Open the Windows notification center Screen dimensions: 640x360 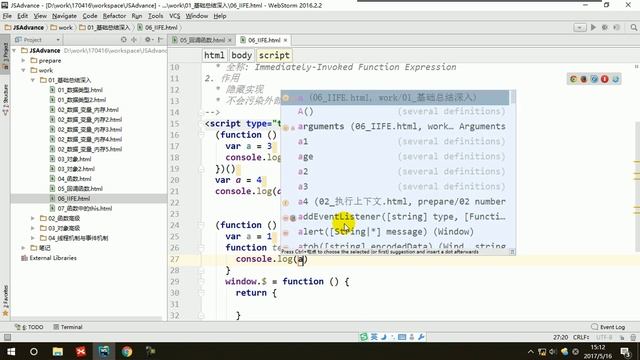point(626,351)
